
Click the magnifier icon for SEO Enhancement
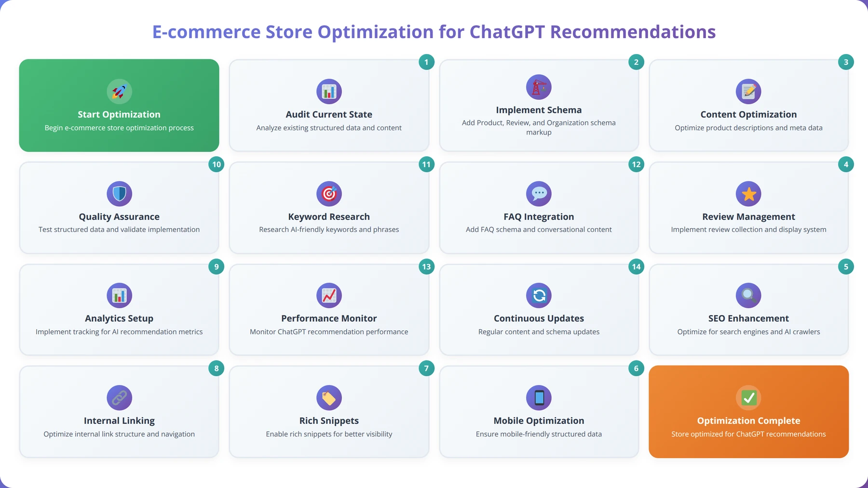[748, 295]
